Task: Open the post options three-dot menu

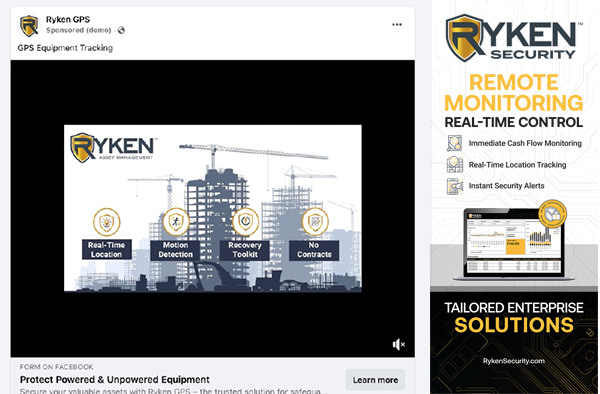Action: 397,24
